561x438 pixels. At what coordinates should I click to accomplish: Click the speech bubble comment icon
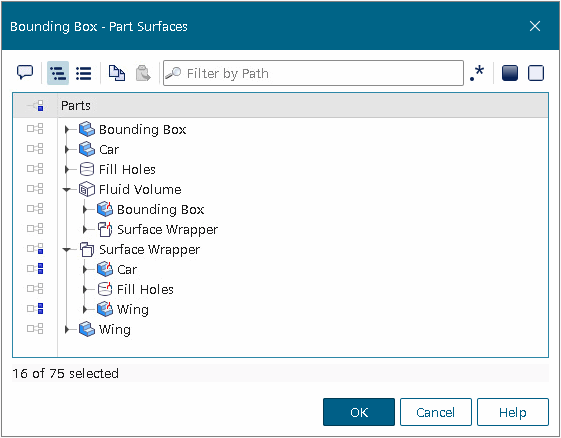(x=25, y=73)
